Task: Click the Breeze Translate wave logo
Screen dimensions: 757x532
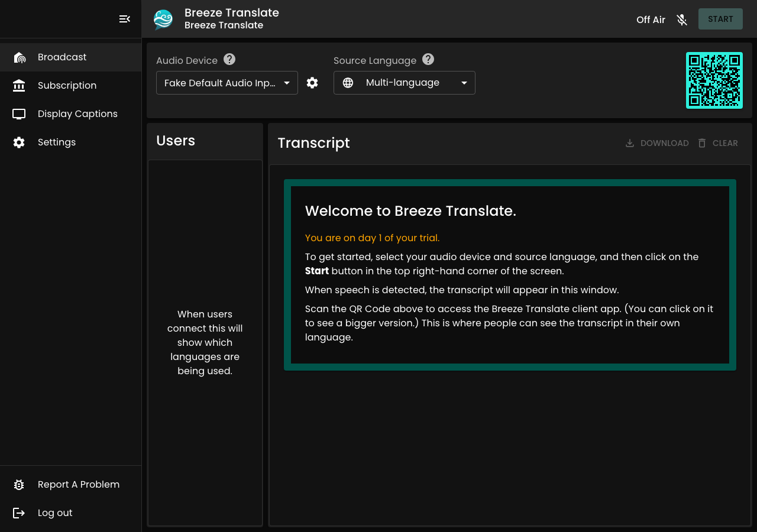Action: click(x=163, y=20)
